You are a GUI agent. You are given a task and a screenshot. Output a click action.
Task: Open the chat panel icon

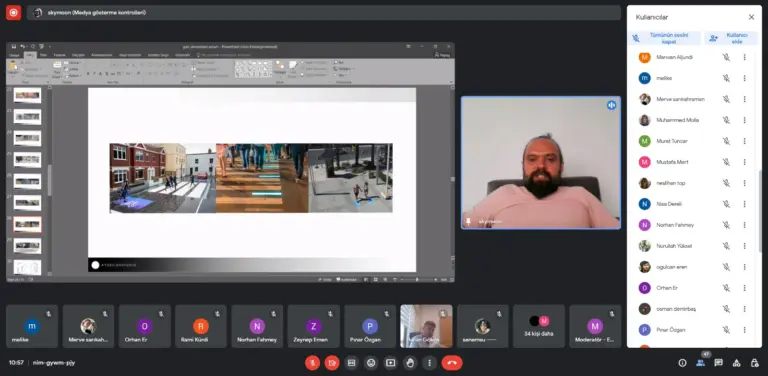click(719, 363)
